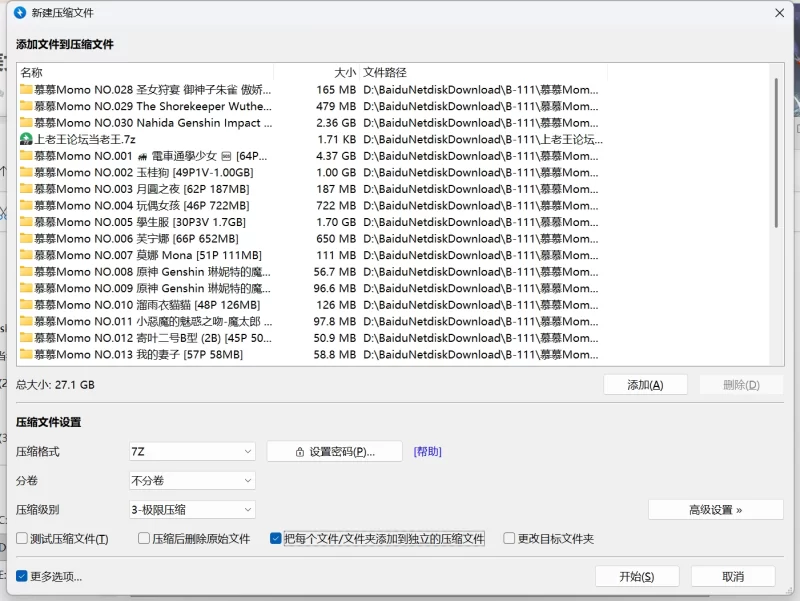Image resolution: width=800 pixels, height=601 pixels.
Task: Click folder icon of Momo NO.028 row
Action: click(x=26, y=90)
